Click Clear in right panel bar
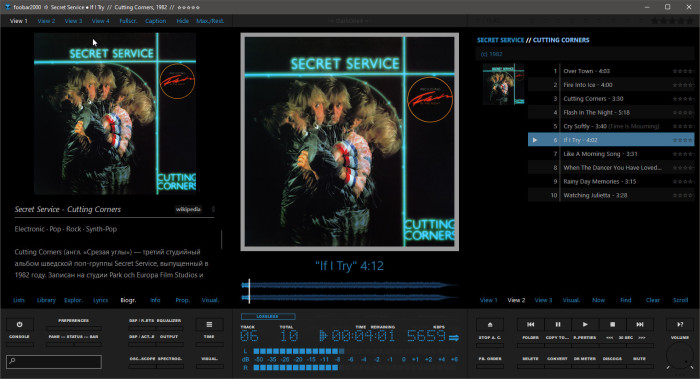The height and width of the screenshot is (379, 700). (x=653, y=300)
